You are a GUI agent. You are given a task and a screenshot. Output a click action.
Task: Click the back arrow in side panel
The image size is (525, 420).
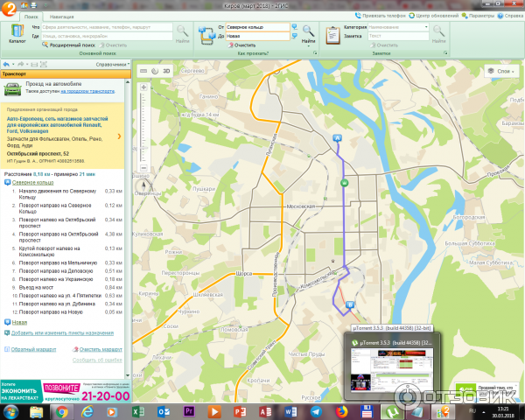(x=7, y=64)
